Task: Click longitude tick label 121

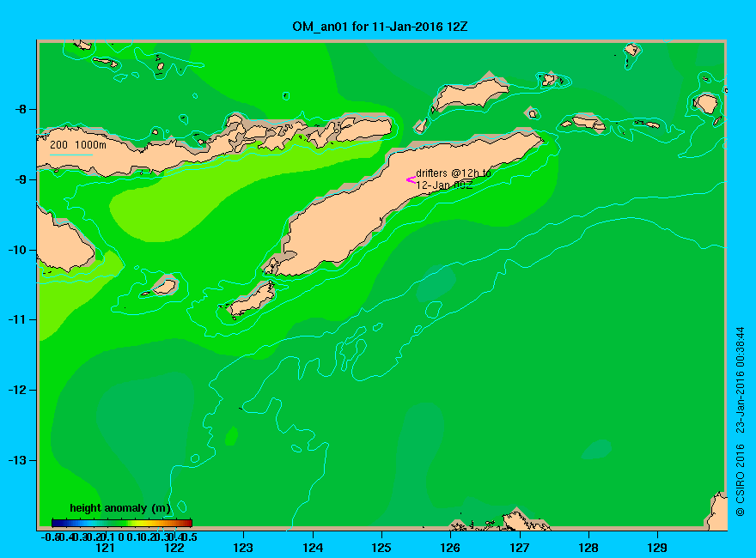Action: pyautogui.click(x=105, y=548)
